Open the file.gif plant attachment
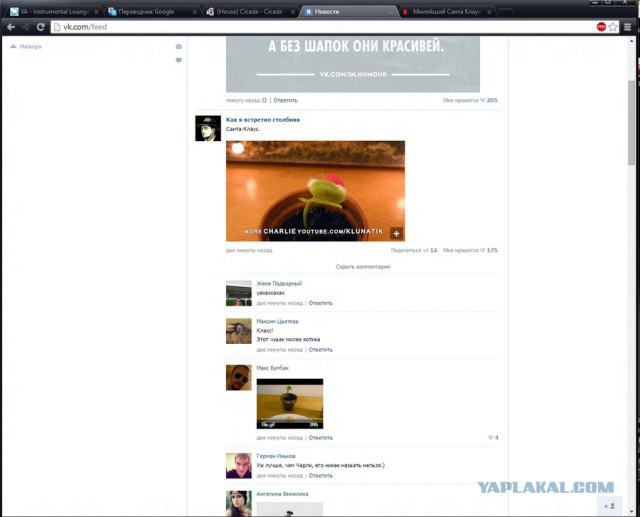 click(x=290, y=404)
